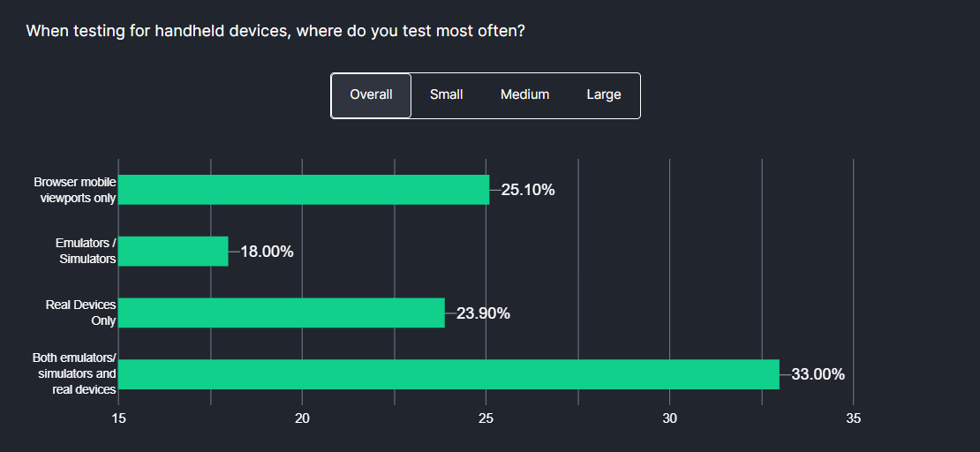Click the 15 tick on the x-axis

(x=119, y=418)
